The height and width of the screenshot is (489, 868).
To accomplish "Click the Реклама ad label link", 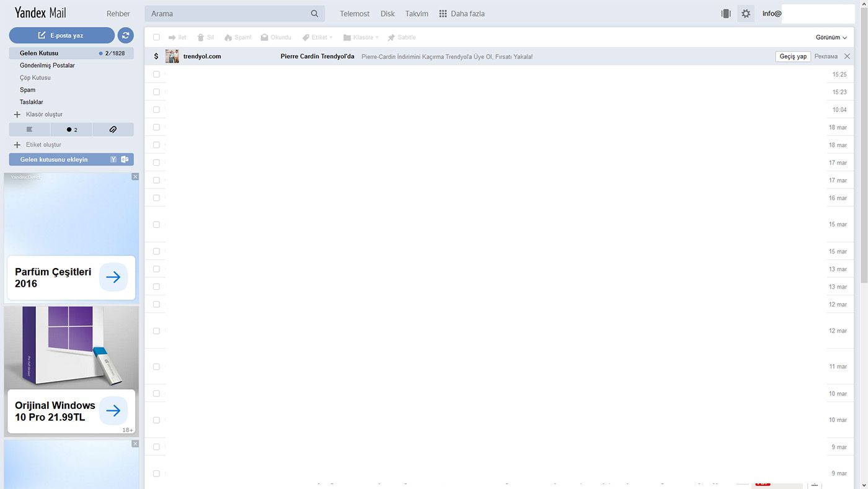I will pos(826,56).
